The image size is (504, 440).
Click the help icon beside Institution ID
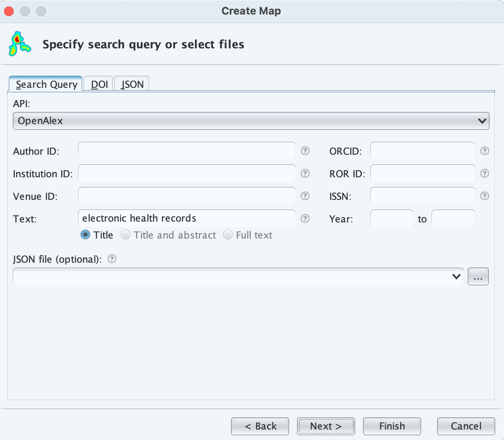click(305, 173)
